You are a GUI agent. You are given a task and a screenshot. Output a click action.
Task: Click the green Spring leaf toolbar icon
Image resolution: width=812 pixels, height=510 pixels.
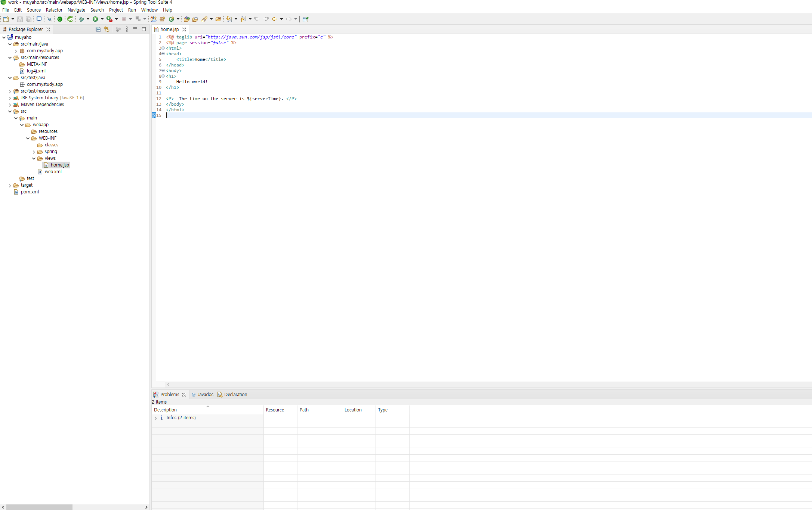(70, 19)
